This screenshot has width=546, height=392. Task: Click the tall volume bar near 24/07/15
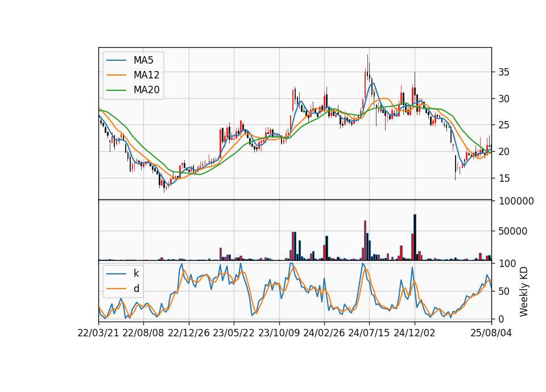tap(365, 240)
